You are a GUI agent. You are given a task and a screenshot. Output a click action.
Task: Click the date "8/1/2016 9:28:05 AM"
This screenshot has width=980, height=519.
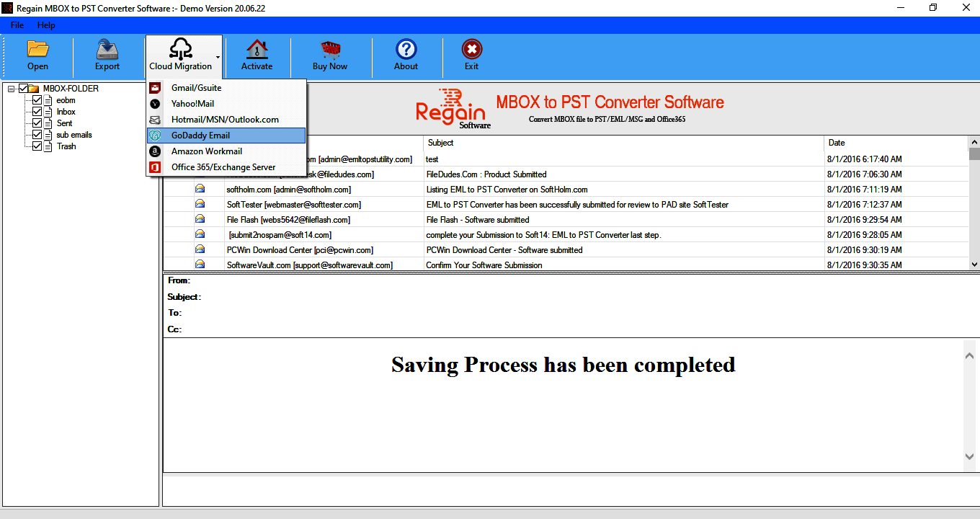(865, 235)
